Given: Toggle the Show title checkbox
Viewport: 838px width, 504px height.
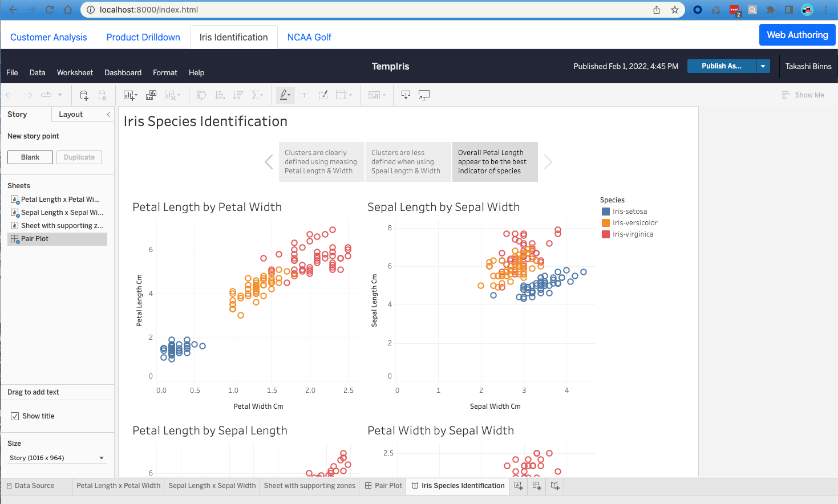Looking at the screenshot, I should coord(15,416).
